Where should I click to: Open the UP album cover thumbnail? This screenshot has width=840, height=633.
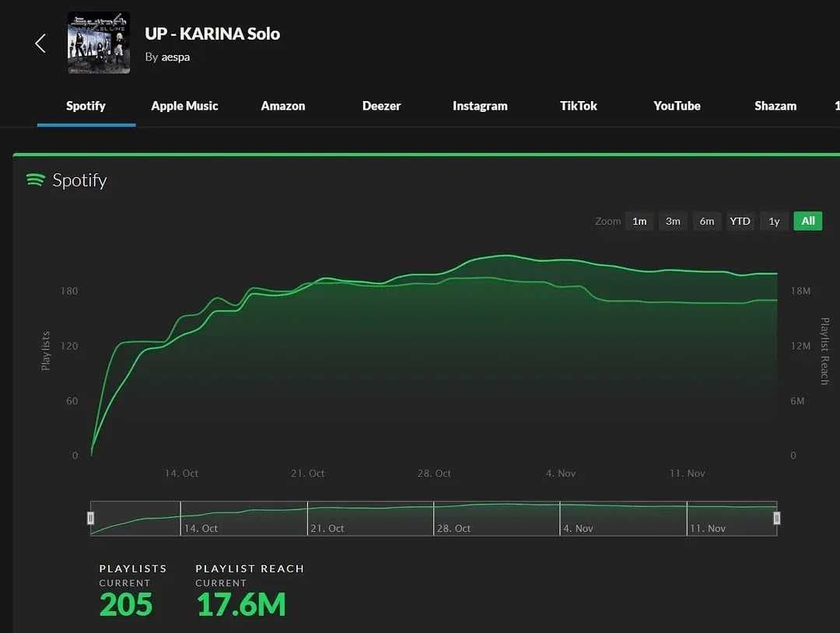pos(99,43)
